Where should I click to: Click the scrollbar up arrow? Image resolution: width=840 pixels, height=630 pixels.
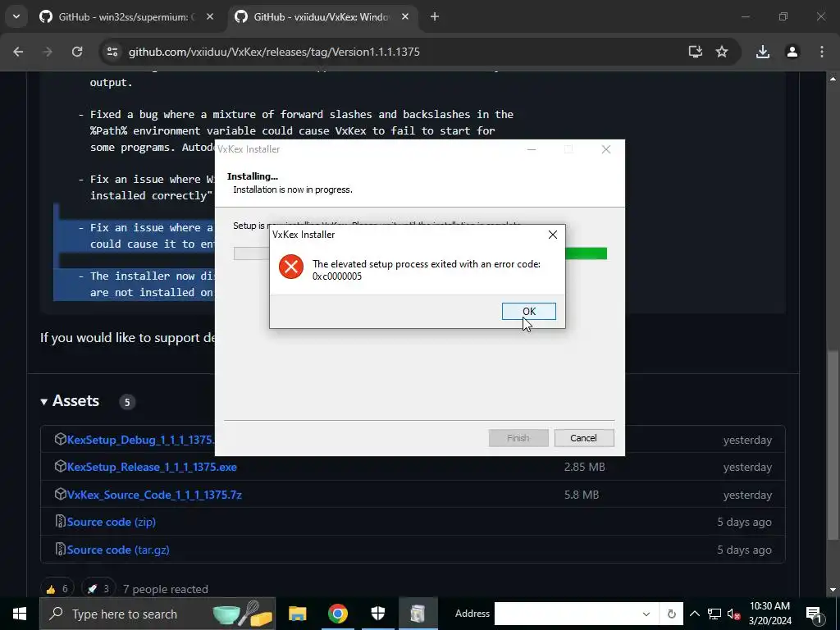point(833,78)
